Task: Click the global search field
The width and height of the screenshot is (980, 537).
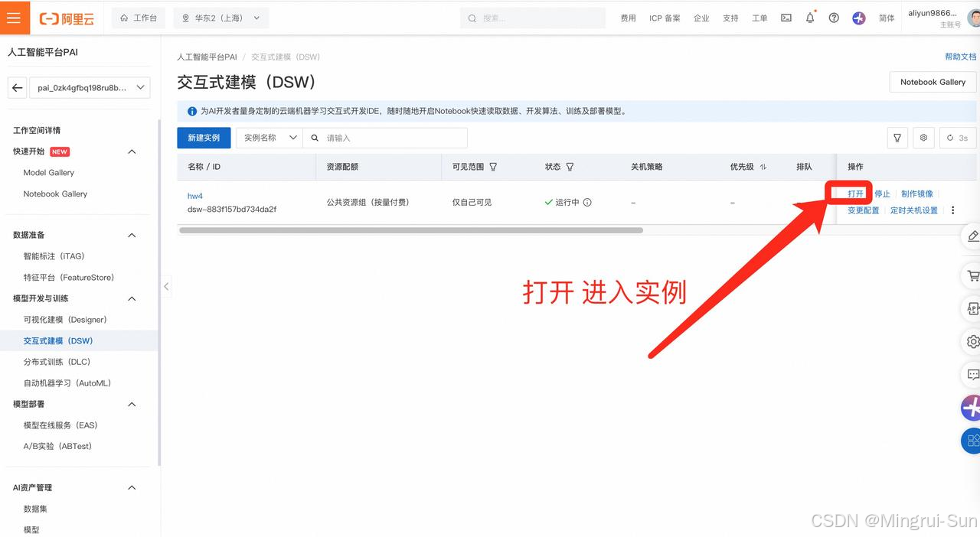Action: click(533, 18)
